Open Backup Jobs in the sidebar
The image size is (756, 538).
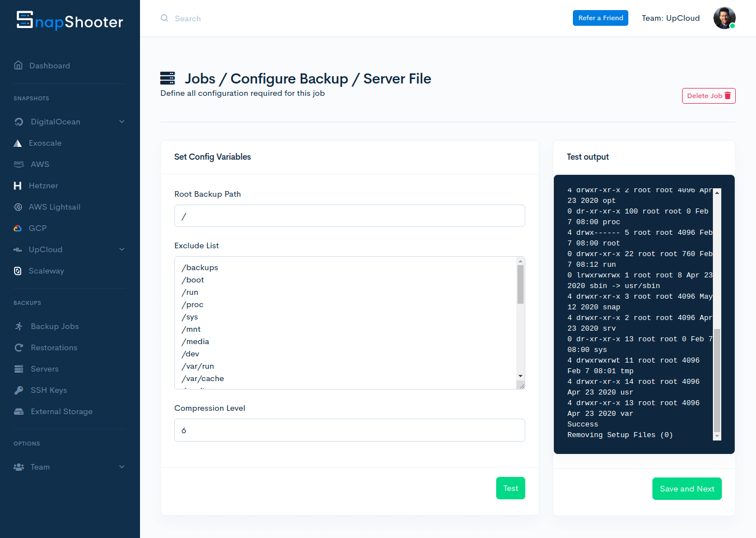pyautogui.click(x=54, y=326)
